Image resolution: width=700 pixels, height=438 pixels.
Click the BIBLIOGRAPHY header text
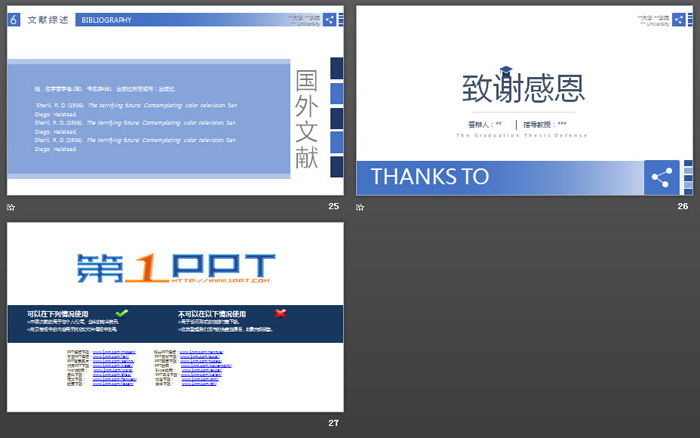click(106, 20)
